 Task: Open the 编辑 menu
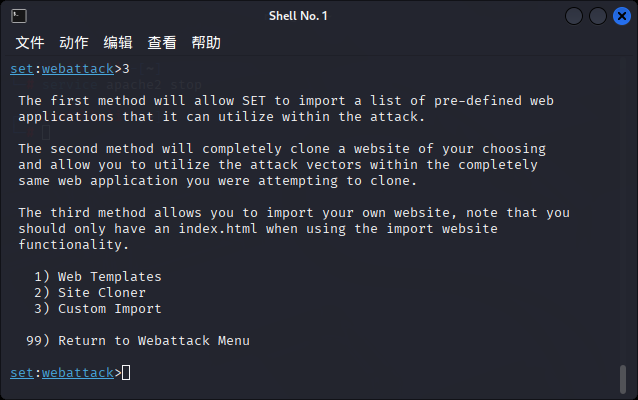coord(118,43)
